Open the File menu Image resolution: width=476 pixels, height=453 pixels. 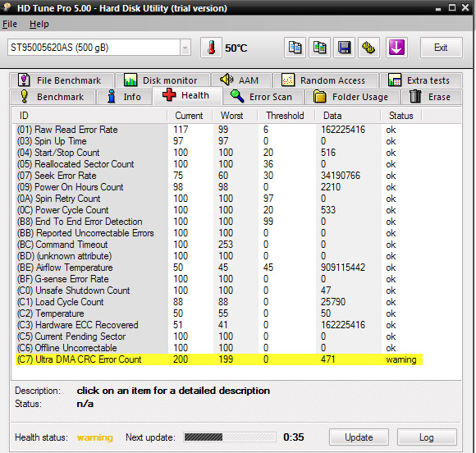click(x=10, y=24)
